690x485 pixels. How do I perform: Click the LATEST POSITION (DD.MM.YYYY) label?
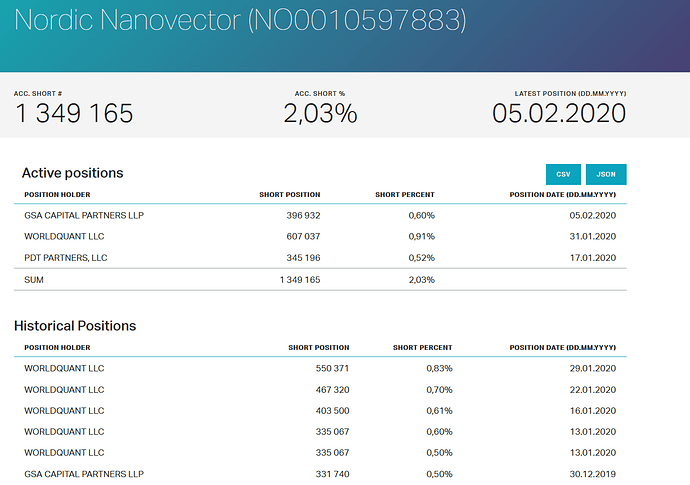click(570, 94)
